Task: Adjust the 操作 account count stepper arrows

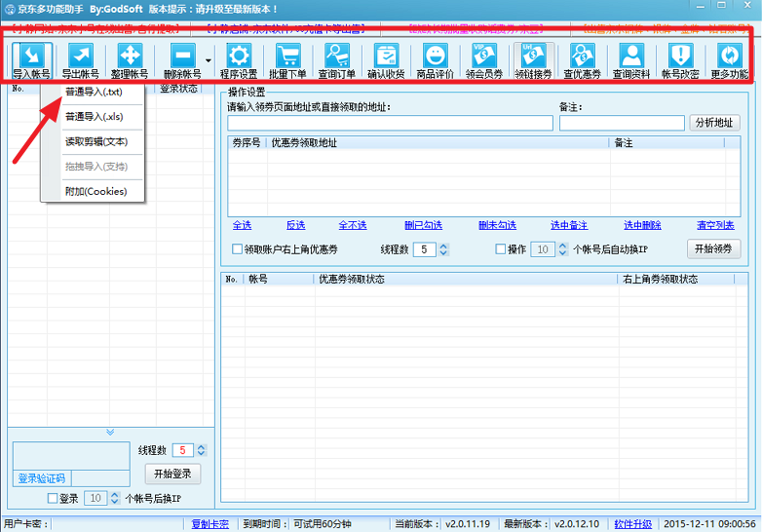Action: [562, 249]
